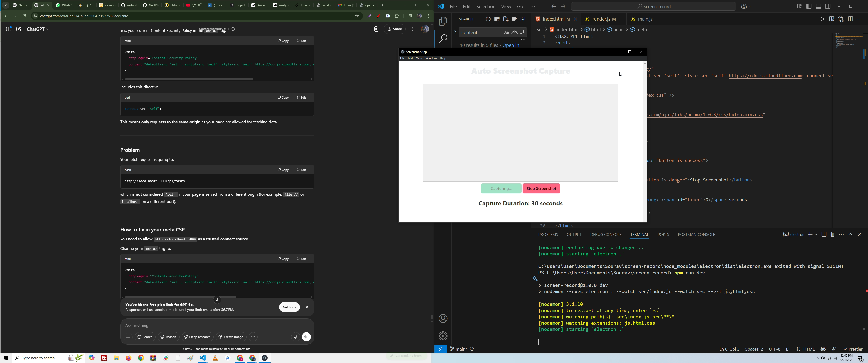Clear search results icon
Screen dimensions: 868x363
click(497, 19)
